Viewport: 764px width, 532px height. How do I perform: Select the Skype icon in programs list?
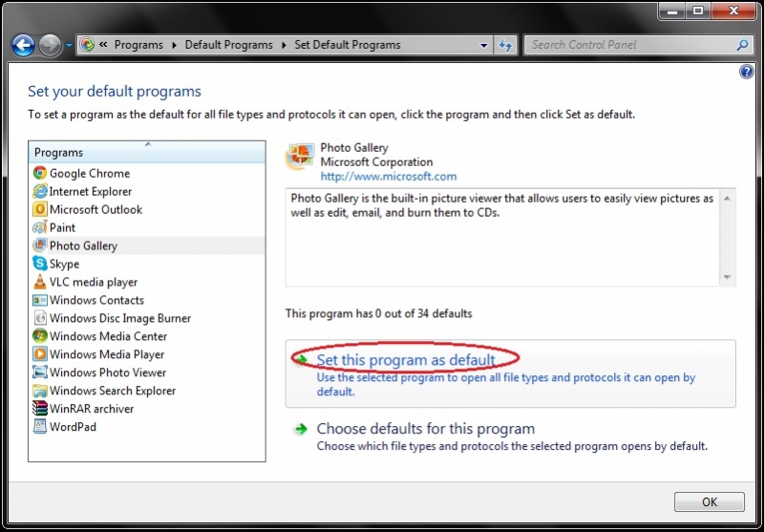pos(40,264)
